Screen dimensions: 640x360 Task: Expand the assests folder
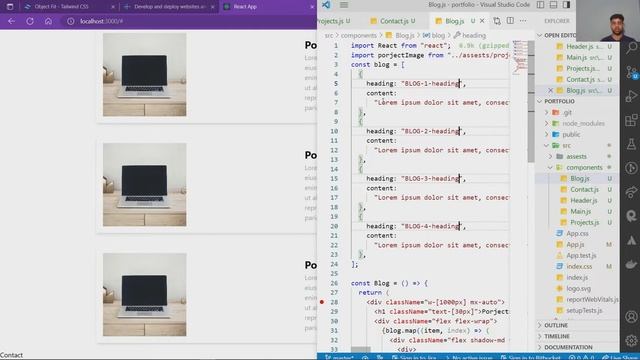[x=550, y=156]
